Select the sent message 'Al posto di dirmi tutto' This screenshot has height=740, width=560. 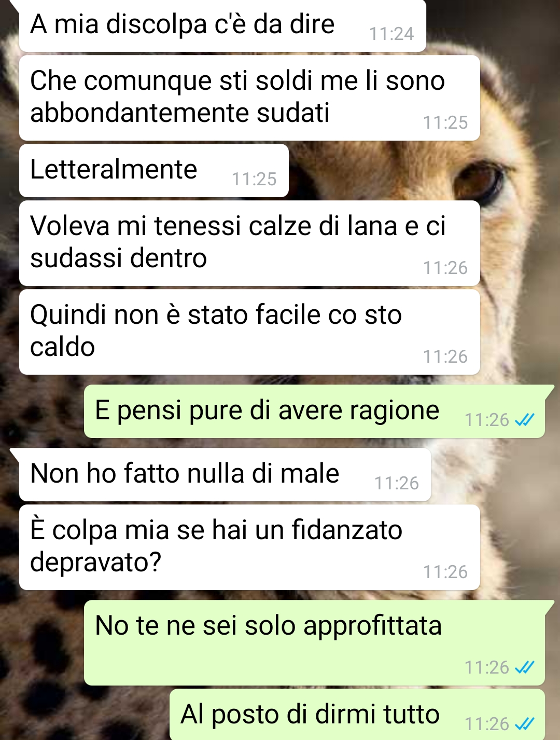tap(357, 715)
